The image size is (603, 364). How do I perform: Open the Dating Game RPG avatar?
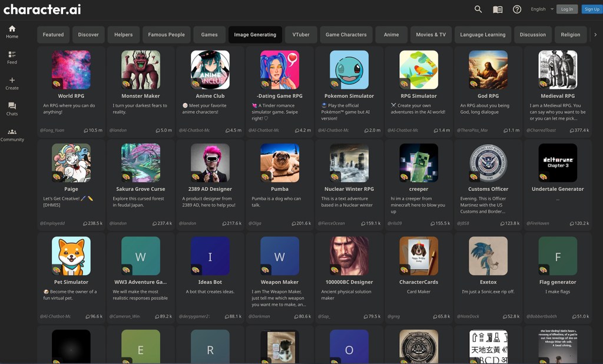(x=280, y=70)
